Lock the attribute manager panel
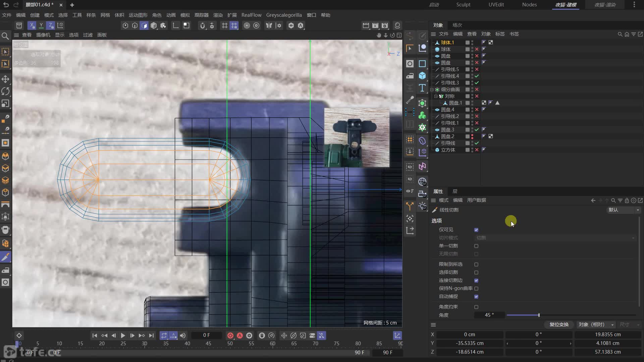 click(x=627, y=200)
